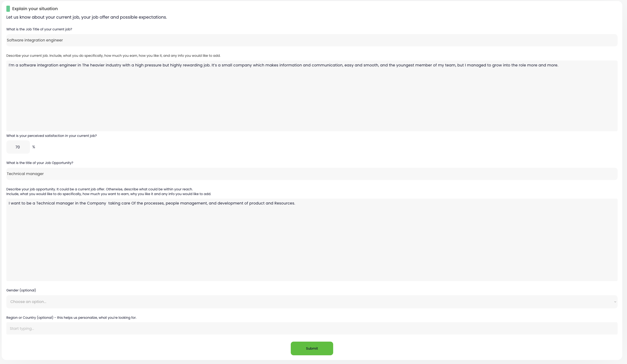This screenshot has width=627, height=364.
Task: Click the Describe your job opportunity label
Action: point(99,189)
